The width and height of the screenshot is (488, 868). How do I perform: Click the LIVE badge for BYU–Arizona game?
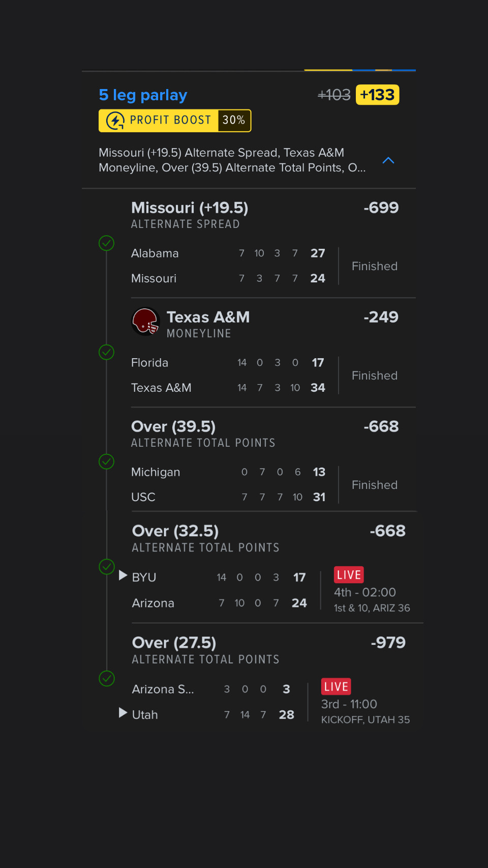349,575
